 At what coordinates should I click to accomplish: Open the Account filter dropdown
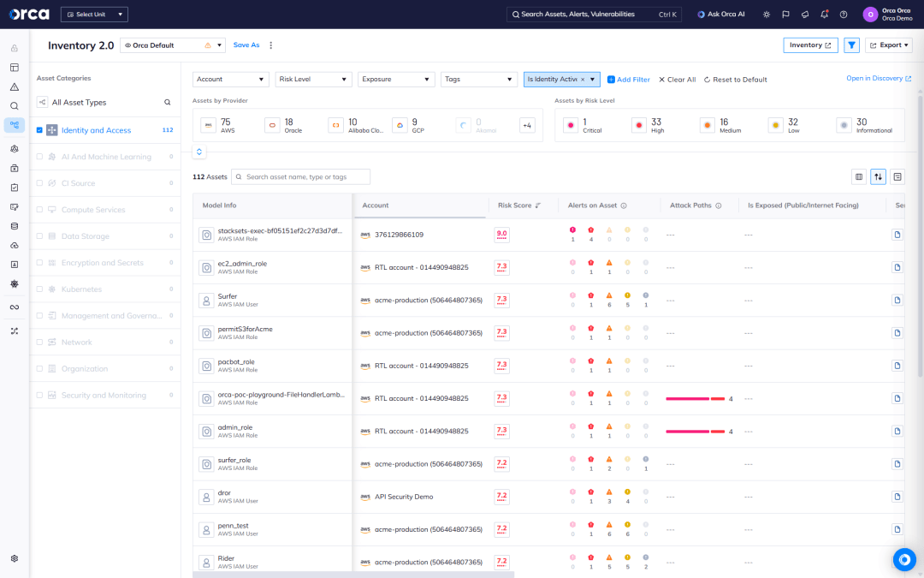point(230,79)
